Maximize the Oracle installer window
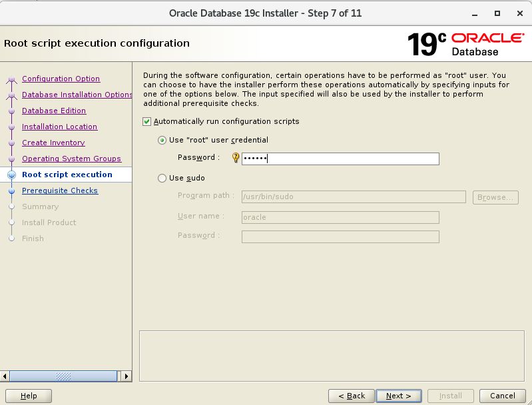The image size is (532, 405). tap(497, 13)
